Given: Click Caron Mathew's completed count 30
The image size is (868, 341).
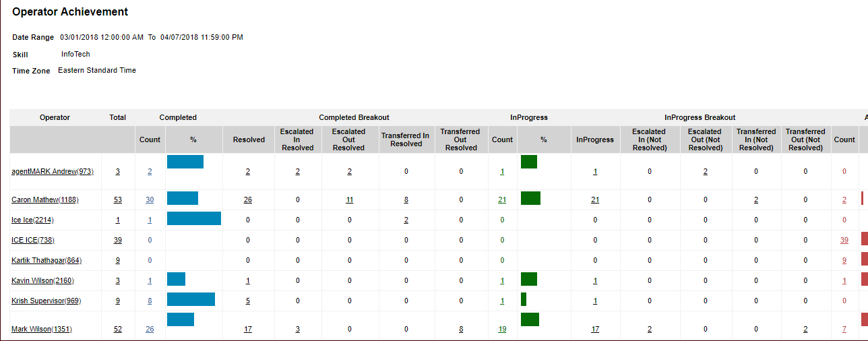Looking at the screenshot, I should 150,200.
